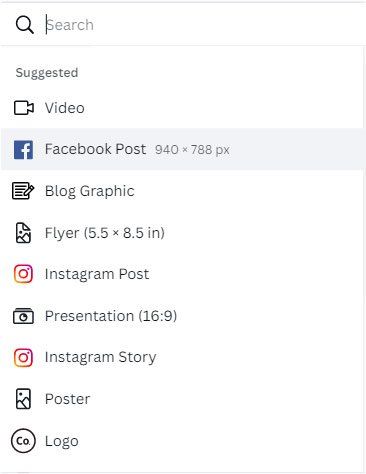This screenshot has width=366, height=474.
Task: Select Poster from the list
Action: coord(182,399)
